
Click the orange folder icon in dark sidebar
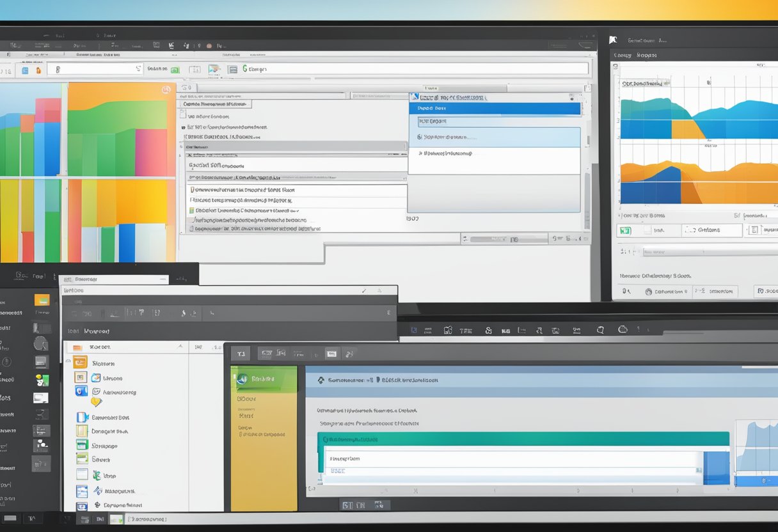coord(42,300)
